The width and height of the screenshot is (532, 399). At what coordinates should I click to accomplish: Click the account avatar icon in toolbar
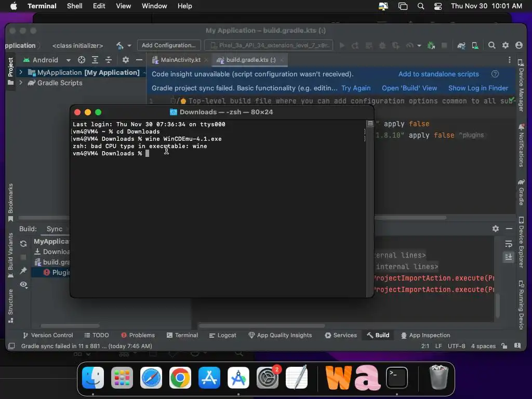click(519, 46)
